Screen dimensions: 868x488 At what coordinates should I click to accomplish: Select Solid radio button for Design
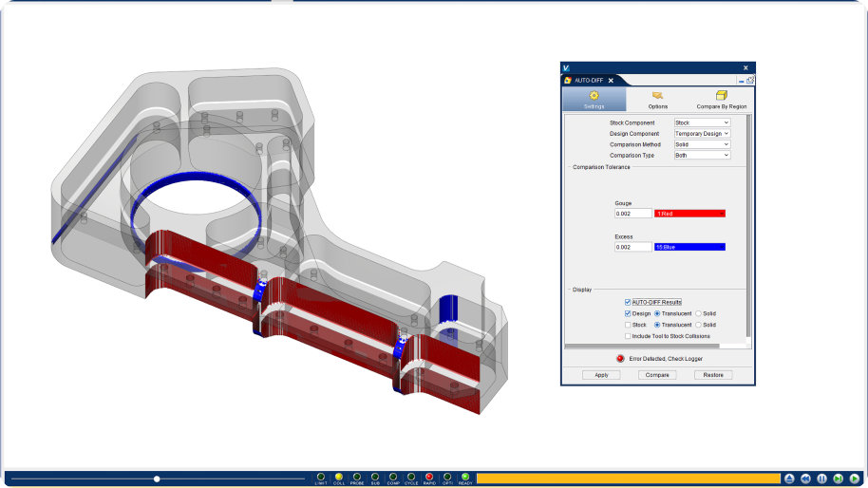click(x=699, y=313)
